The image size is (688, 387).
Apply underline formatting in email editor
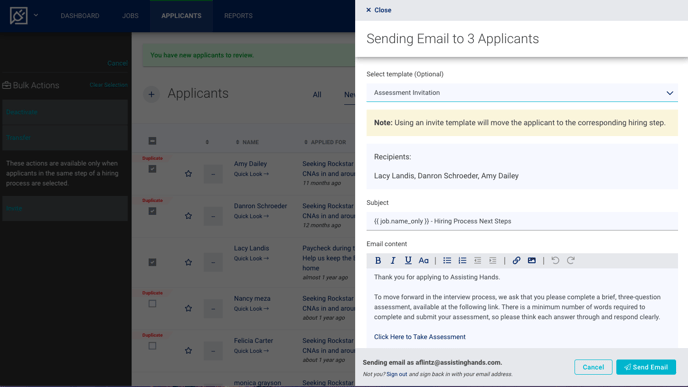point(408,261)
